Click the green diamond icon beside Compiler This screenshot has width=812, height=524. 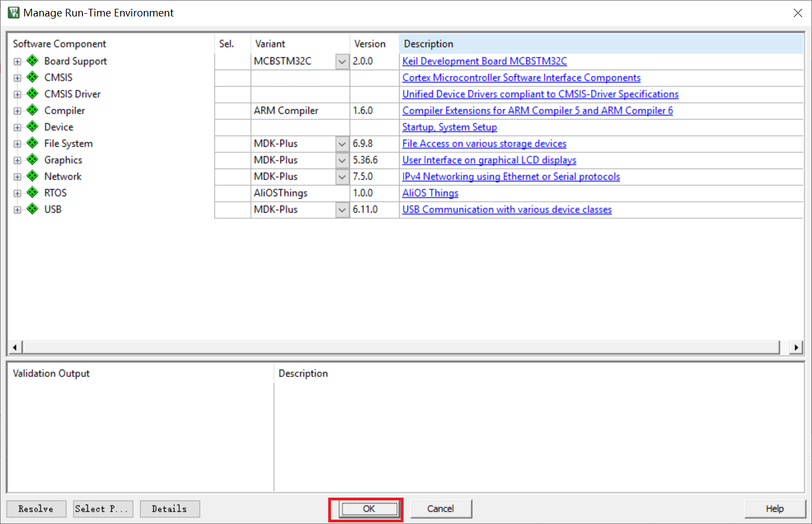(33, 110)
